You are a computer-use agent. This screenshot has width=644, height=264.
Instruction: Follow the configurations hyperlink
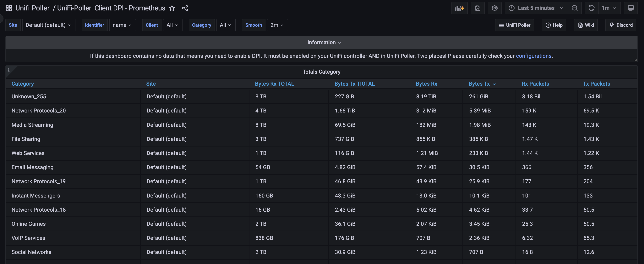pyautogui.click(x=533, y=56)
